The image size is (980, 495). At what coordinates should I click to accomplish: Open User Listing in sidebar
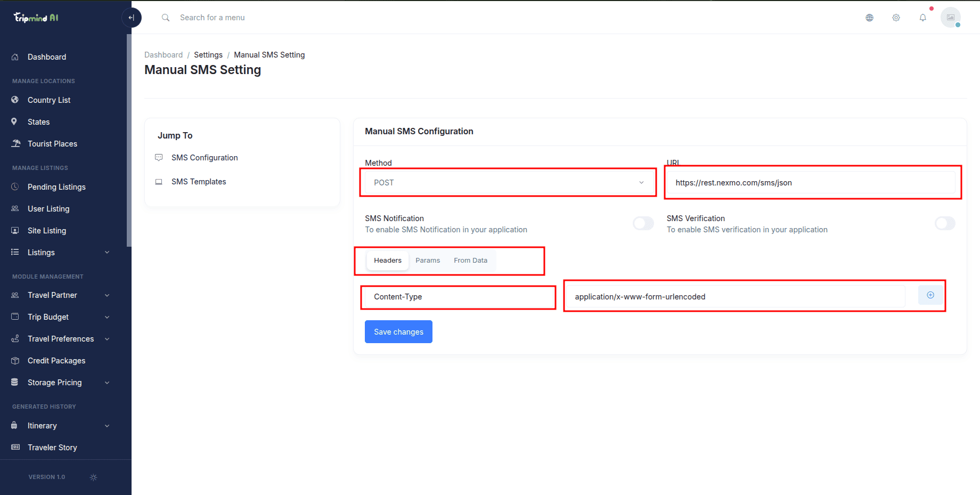click(48, 209)
